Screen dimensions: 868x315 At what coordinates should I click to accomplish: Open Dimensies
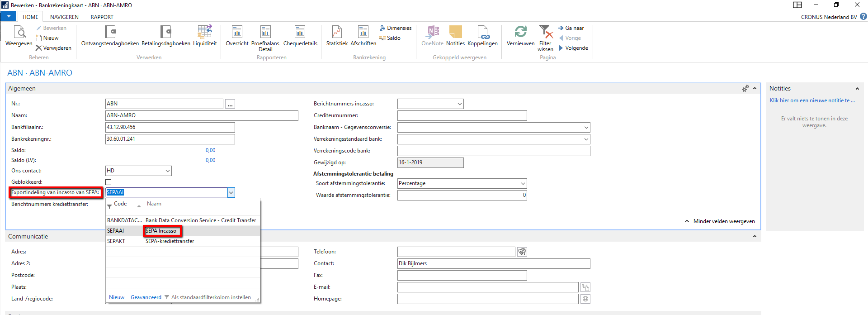coord(396,28)
